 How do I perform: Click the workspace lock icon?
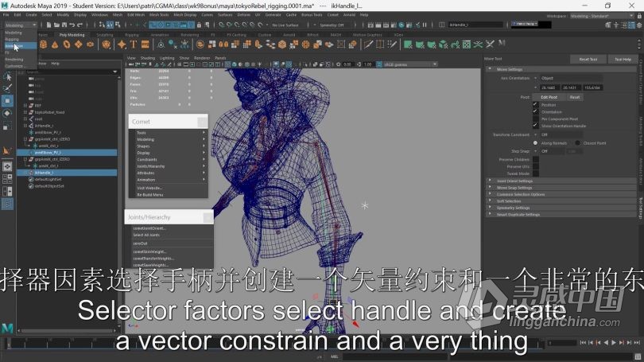tap(639, 16)
